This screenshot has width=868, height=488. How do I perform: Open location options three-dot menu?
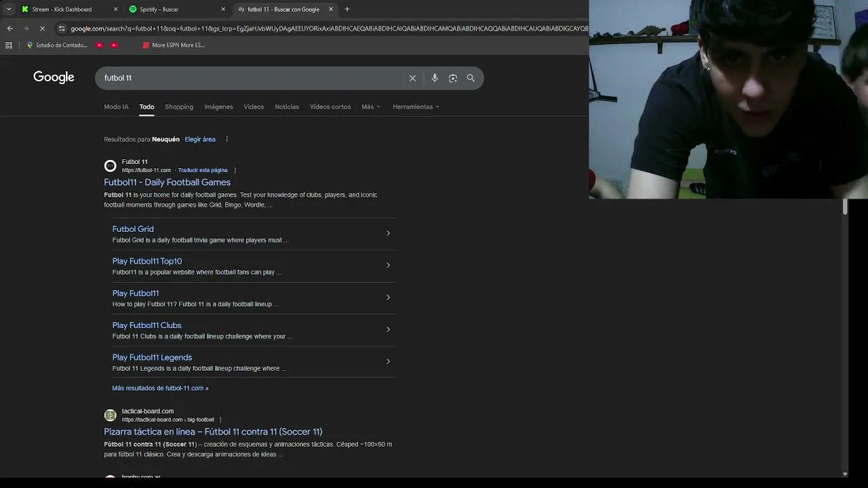click(x=226, y=139)
